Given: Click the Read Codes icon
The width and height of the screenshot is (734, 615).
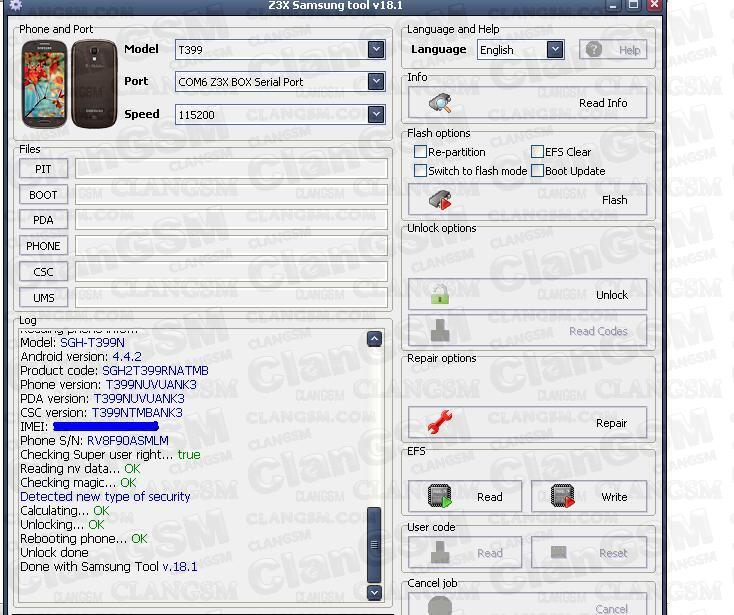Looking at the screenshot, I should (440, 330).
